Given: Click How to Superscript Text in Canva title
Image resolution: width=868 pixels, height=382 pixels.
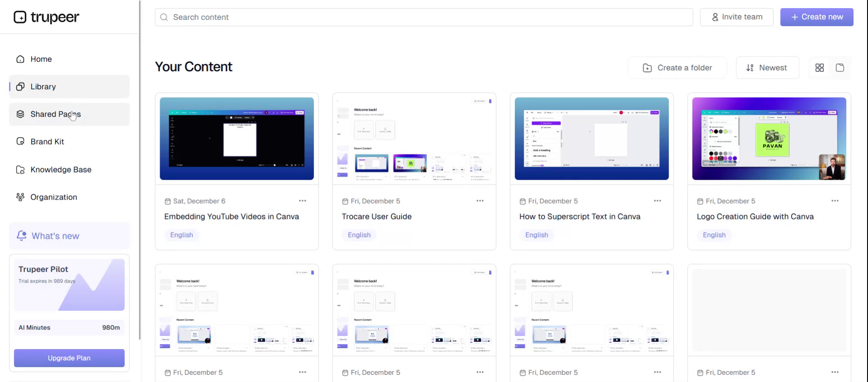Looking at the screenshot, I should (580, 217).
